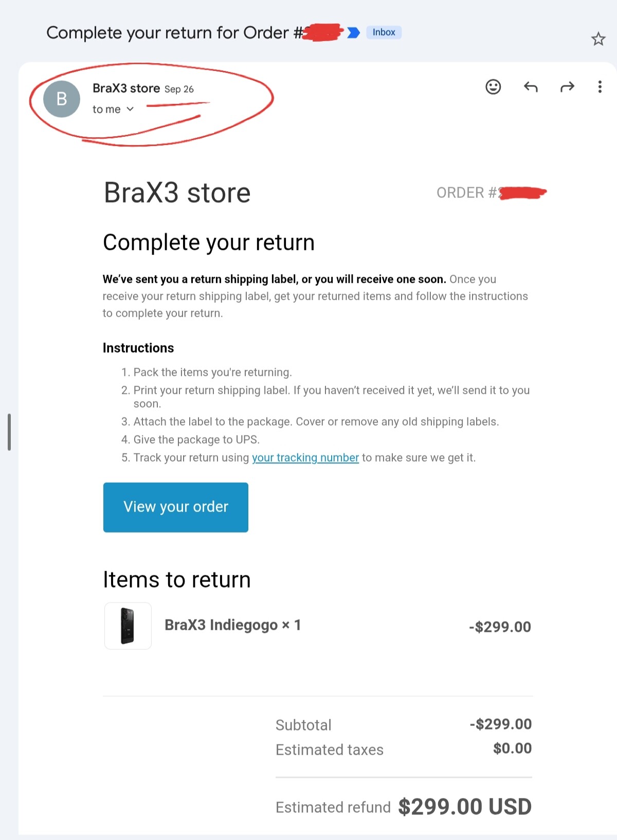Reply to the BraX3 store email

(531, 87)
